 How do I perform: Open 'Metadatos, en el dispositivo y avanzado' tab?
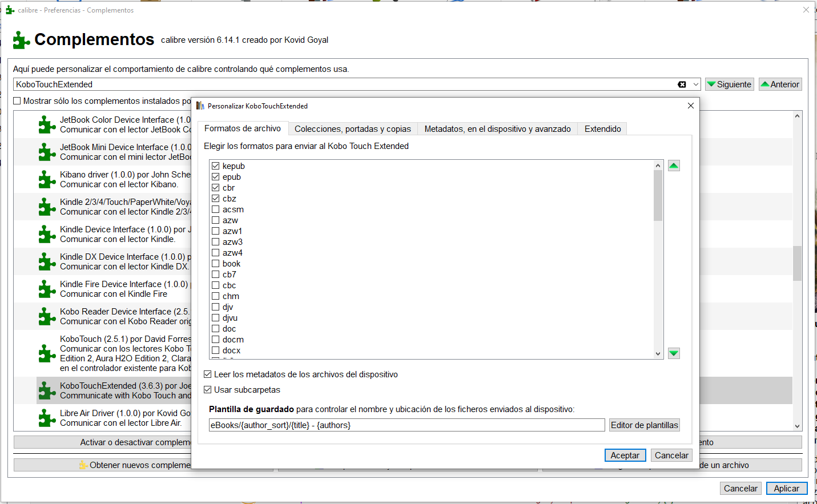[497, 129]
